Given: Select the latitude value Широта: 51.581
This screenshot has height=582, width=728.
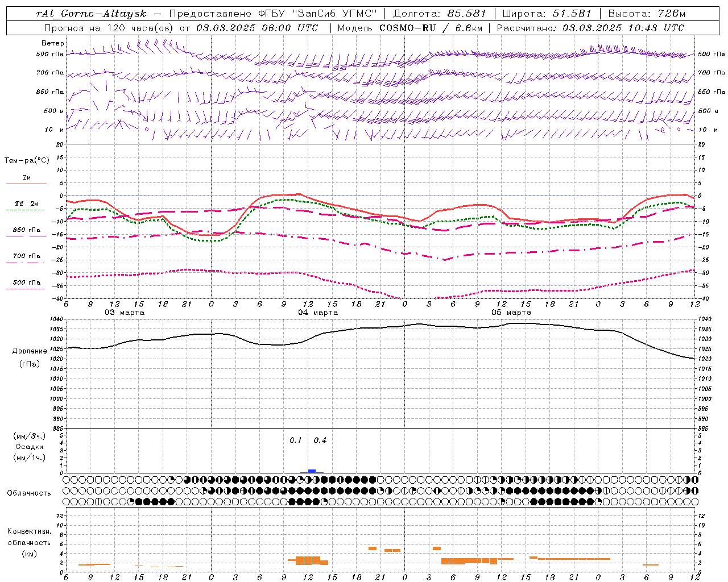Looking at the screenshot, I should pyautogui.click(x=547, y=14).
